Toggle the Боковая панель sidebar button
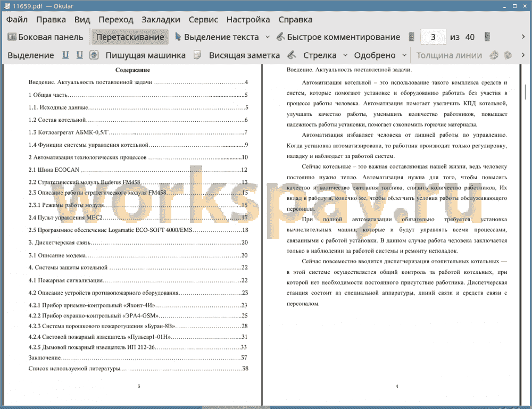532x409 pixels. 45,37
